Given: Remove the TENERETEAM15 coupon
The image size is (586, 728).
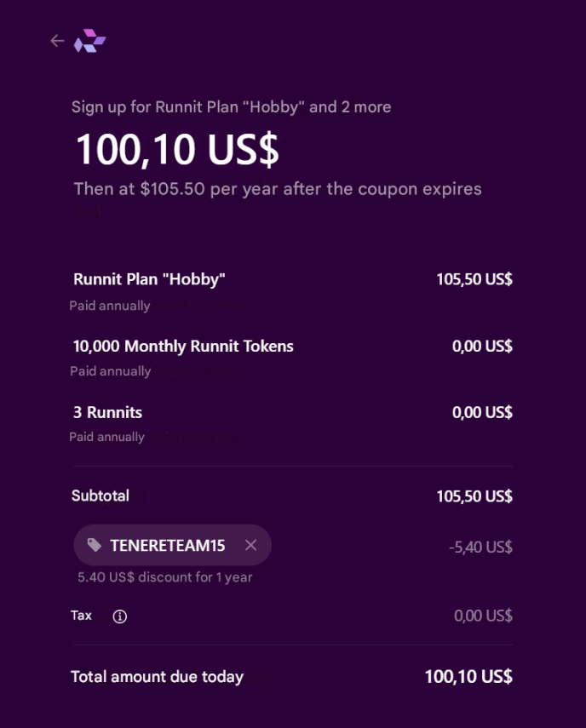Looking at the screenshot, I should (250, 545).
